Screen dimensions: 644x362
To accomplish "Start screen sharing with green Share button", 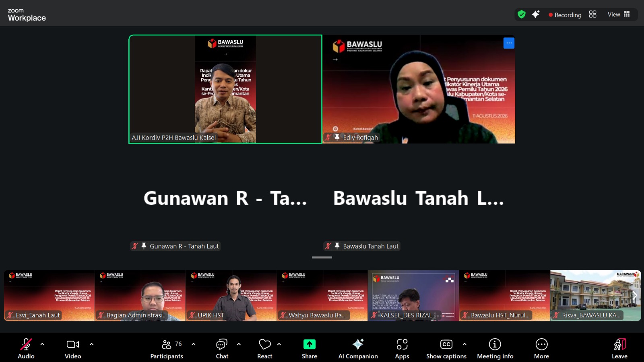I will (x=310, y=348).
